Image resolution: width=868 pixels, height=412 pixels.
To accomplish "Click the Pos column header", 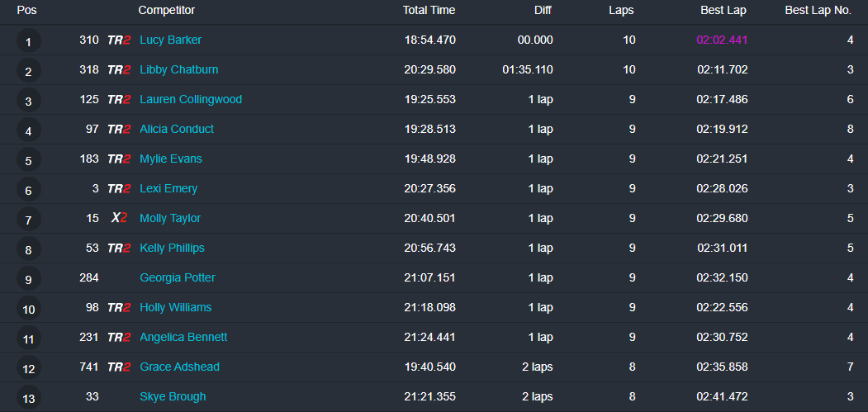I will [x=26, y=11].
